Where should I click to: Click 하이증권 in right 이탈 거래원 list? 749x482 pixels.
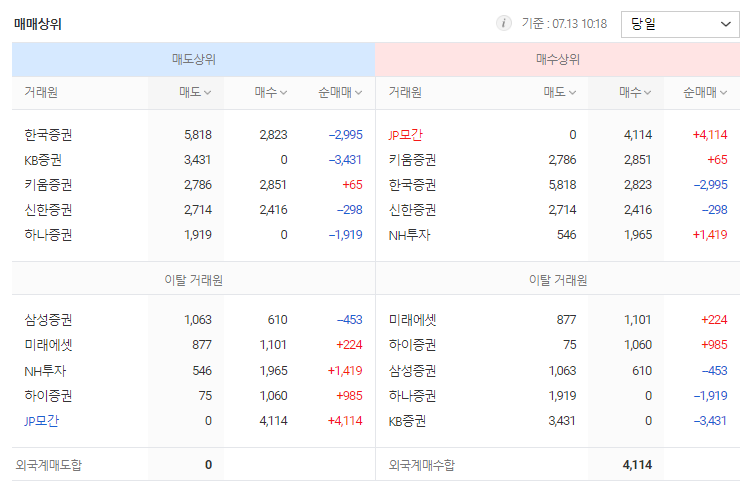point(412,344)
